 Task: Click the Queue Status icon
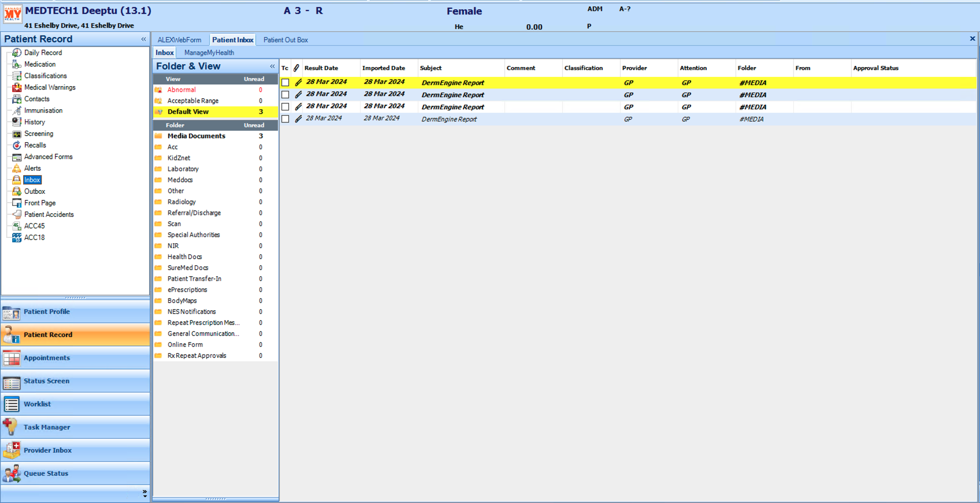(11, 474)
